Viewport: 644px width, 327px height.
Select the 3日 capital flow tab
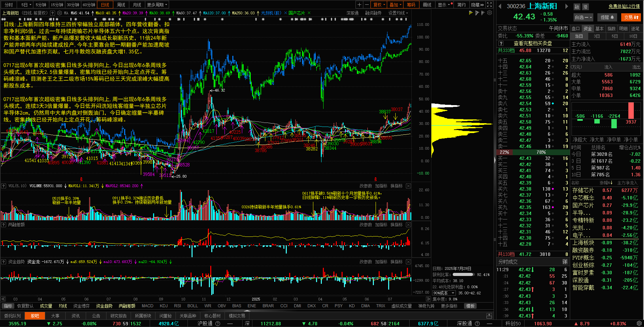point(597,36)
